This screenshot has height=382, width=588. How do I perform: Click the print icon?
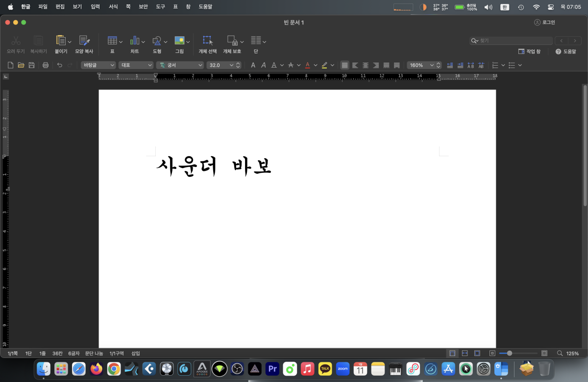coord(46,65)
